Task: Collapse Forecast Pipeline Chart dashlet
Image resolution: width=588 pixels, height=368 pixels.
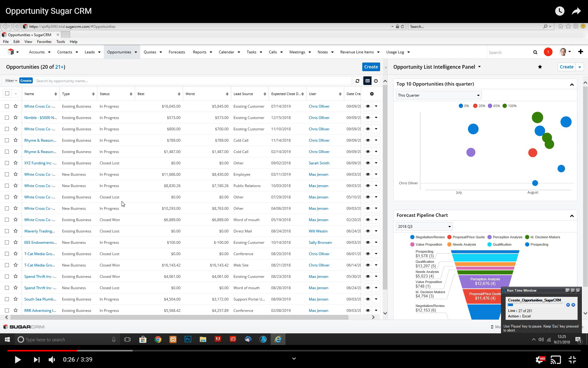Action: [x=571, y=216]
